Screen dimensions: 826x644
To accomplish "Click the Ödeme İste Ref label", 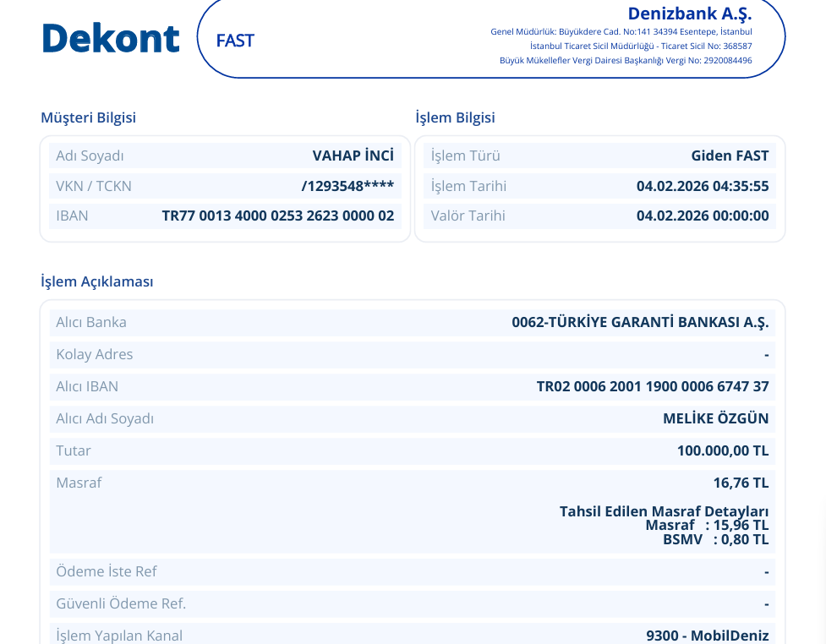I will pyautogui.click(x=107, y=571).
